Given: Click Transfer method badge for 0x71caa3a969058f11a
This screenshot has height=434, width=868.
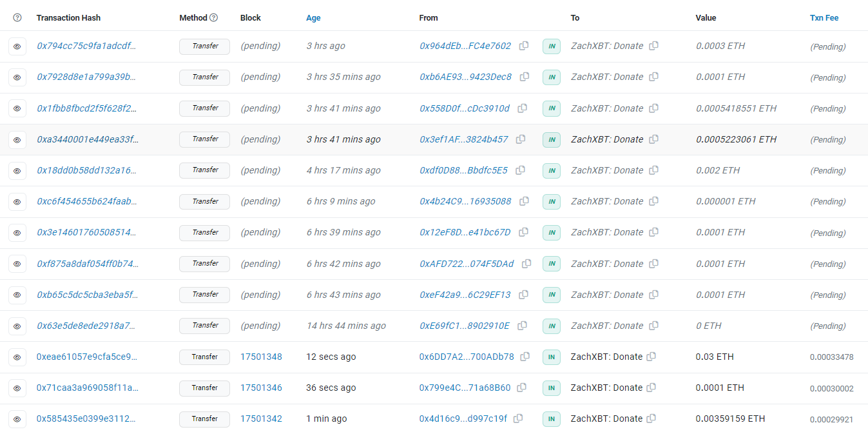Looking at the screenshot, I should point(205,388).
